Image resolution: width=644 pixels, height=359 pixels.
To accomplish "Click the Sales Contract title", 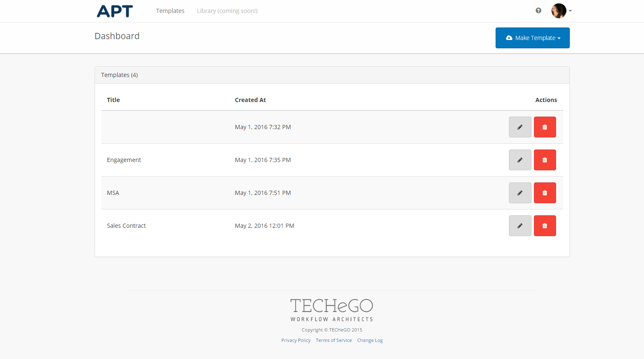I will pyautogui.click(x=126, y=226).
